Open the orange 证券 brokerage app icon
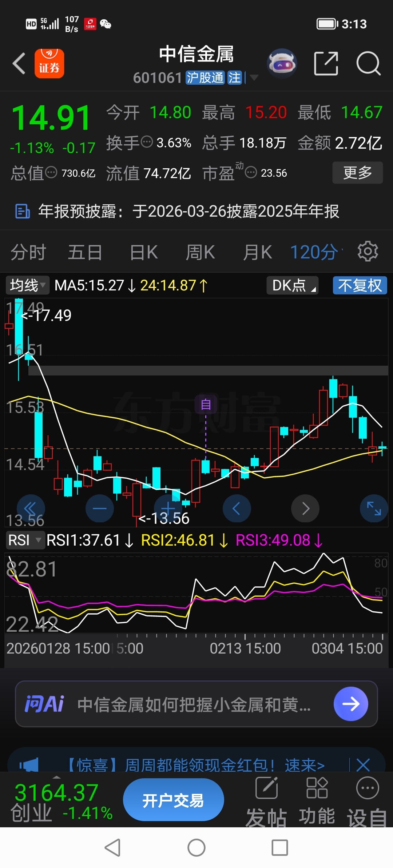 coord(49,64)
